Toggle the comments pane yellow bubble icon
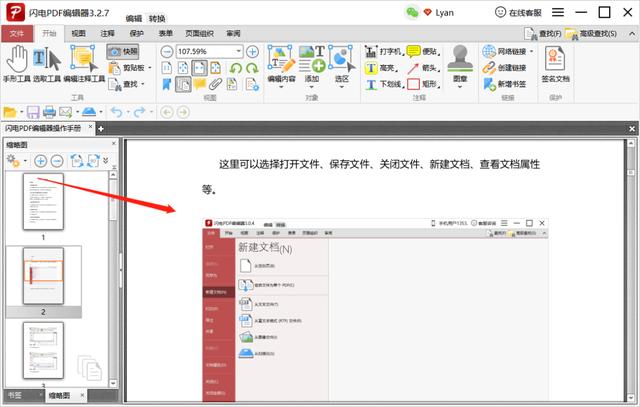640x407 pixels. point(200,85)
